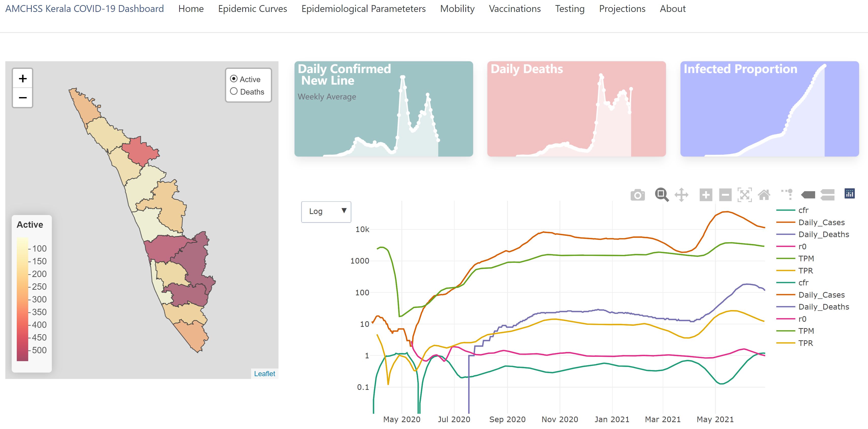Select the Active radio button on the map
Screen dimensions: 868x429
point(234,79)
